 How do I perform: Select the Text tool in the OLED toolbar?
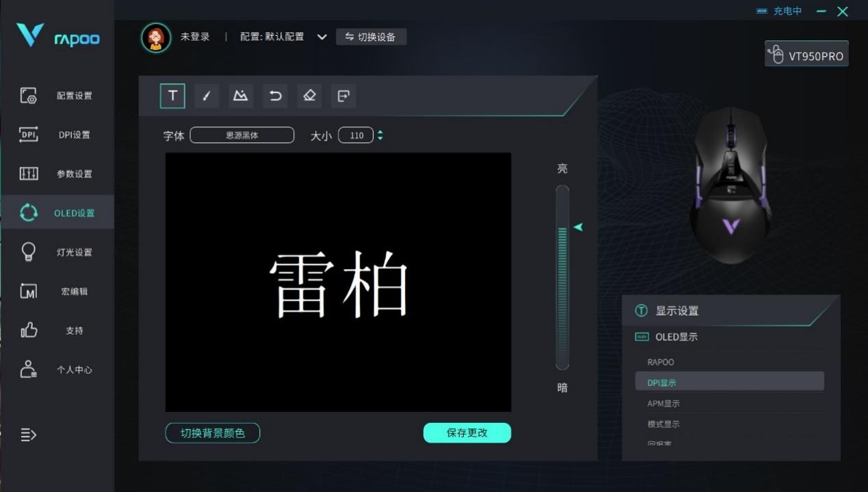tap(172, 96)
